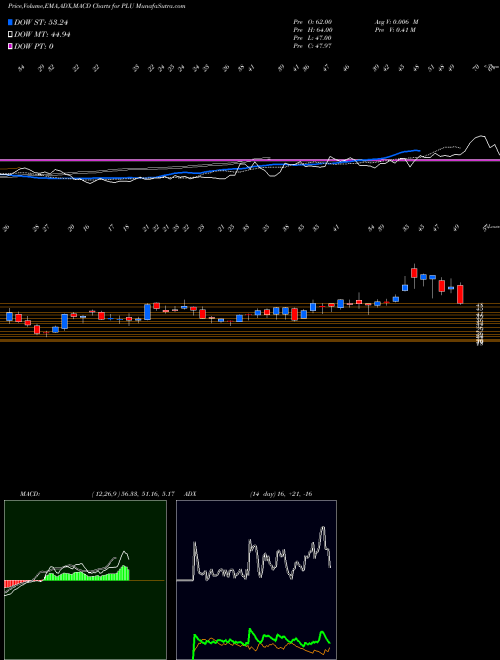Click the magenta DOW PT legend swatch
Image resolution: width=500 pixels, height=660 pixels.
coord(10,46)
